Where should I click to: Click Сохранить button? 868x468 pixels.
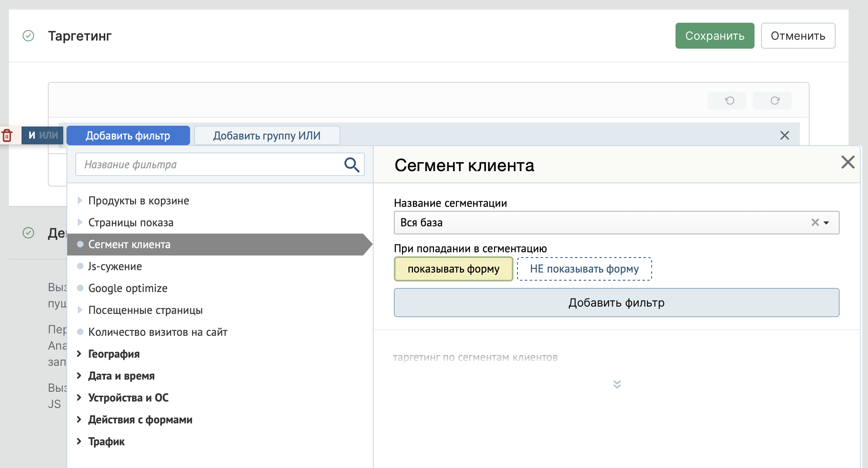[715, 36]
